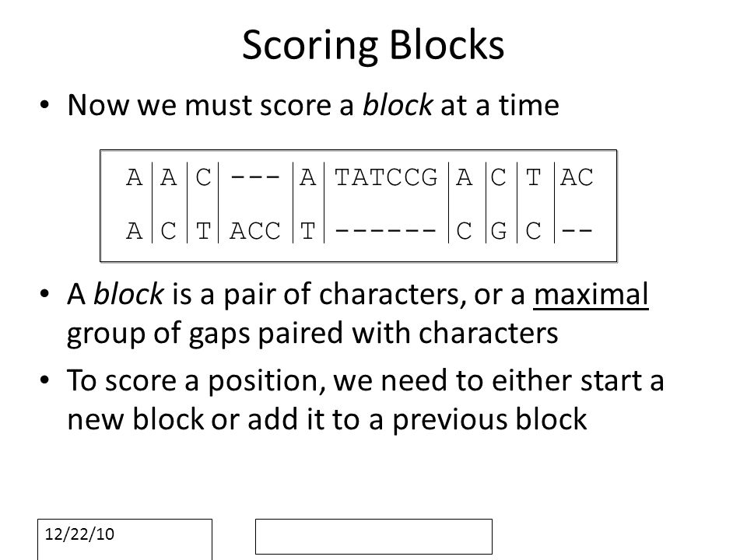This screenshot has width=747, height=560.
Task: Click the empty footer text box
Action: pos(373,537)
